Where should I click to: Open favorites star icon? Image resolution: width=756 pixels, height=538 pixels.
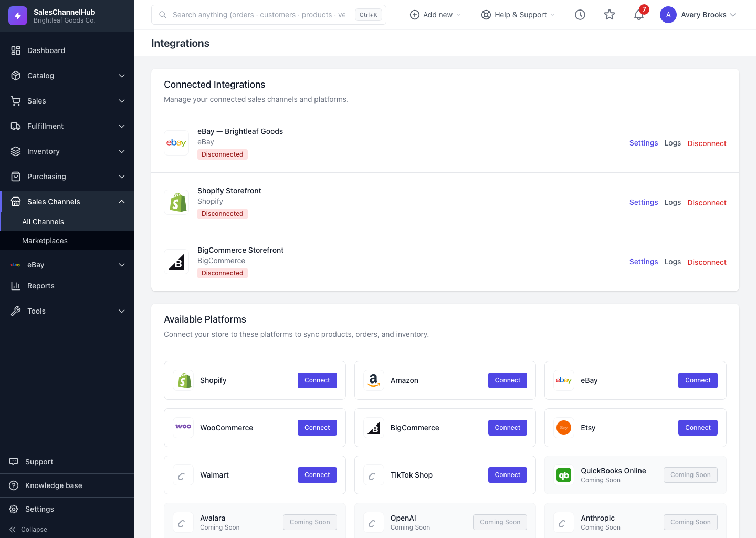tap(610, 15)
